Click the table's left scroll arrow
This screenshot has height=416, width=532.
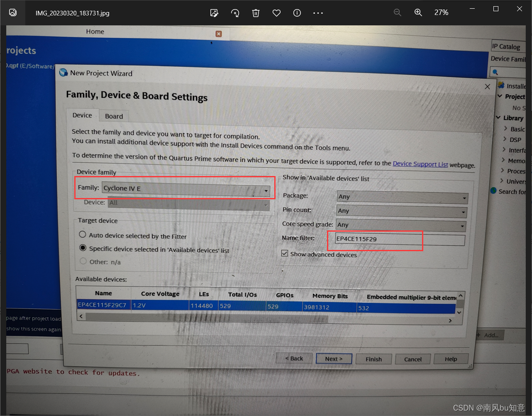coord(81,316)
